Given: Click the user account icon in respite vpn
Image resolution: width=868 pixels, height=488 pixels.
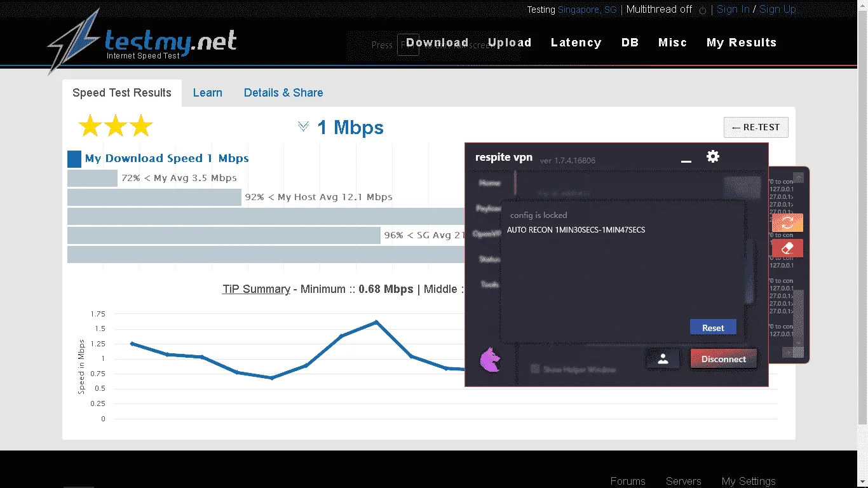Looking at the screenshot, I should click(663, 359).
